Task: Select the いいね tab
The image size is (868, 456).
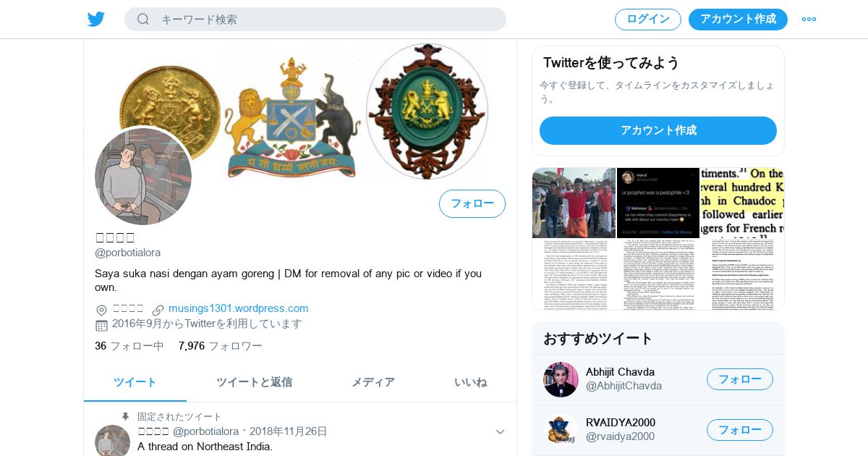Action: pyautogui.click(x=470, y=382)
